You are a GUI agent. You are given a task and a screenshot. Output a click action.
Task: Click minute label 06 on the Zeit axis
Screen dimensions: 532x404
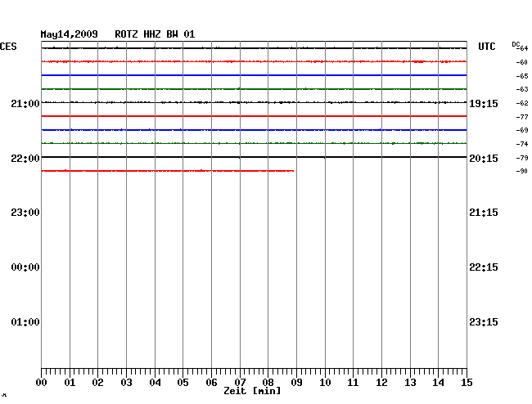pyautogui.click(x=211, y=383)
